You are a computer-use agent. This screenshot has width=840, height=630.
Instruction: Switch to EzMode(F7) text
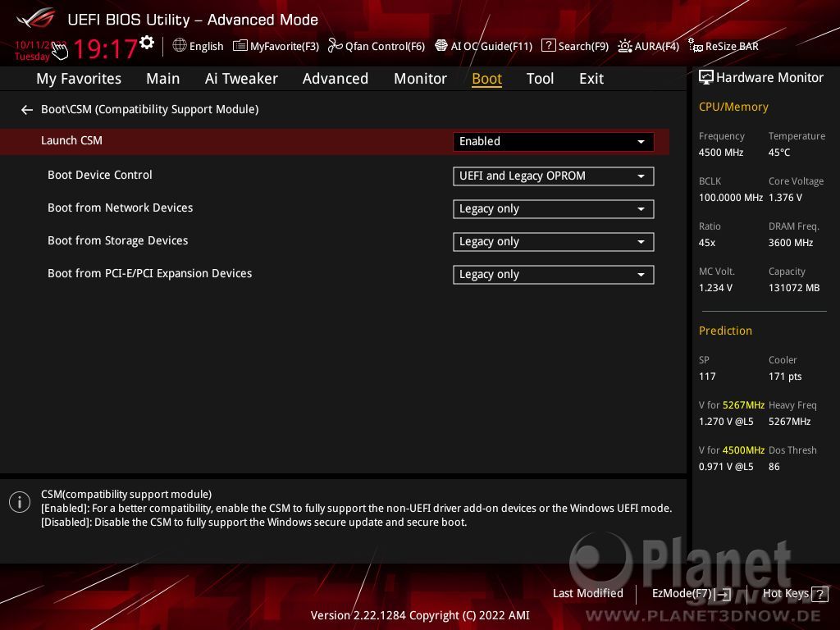[x=682, y=594]
